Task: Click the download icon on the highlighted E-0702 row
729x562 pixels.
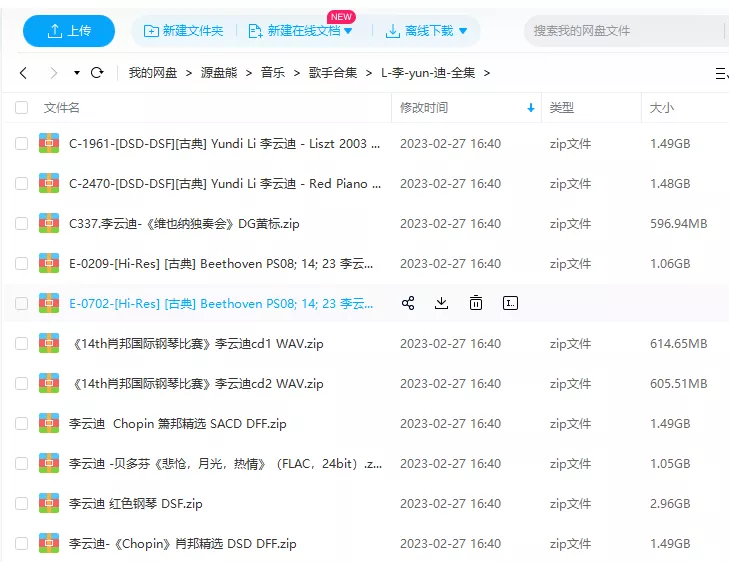Action: 442,303
